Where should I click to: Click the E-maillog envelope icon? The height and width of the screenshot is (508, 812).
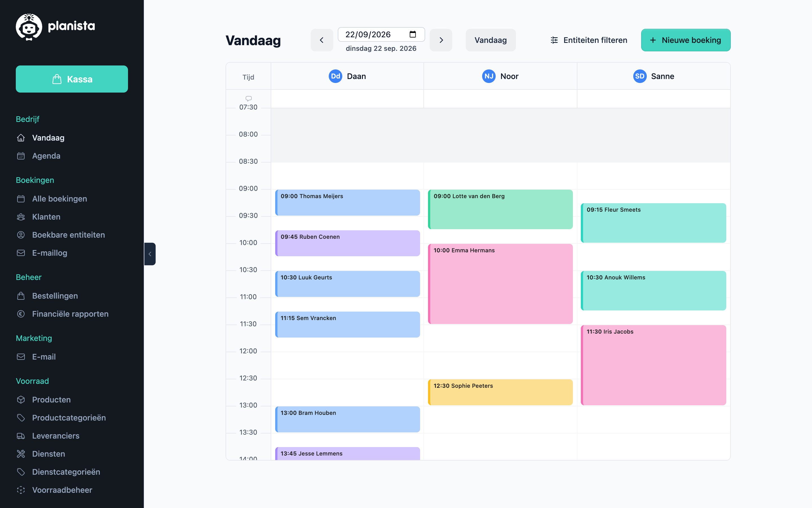[x=21, y=253]
